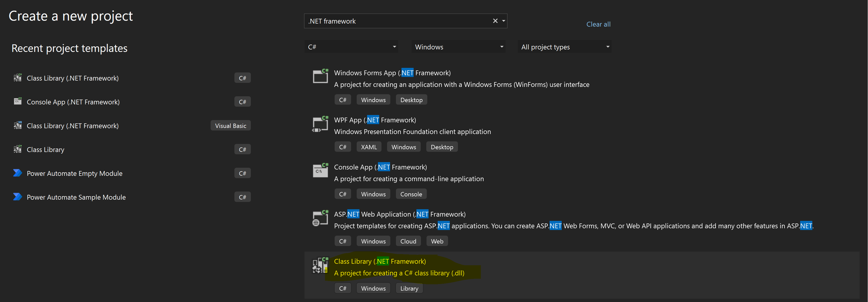This screenshot has width=868, height=302.
Task: Click the Console App (.NET Framework) recent icon
Action: pyautogui.click(x=17, y=102)
